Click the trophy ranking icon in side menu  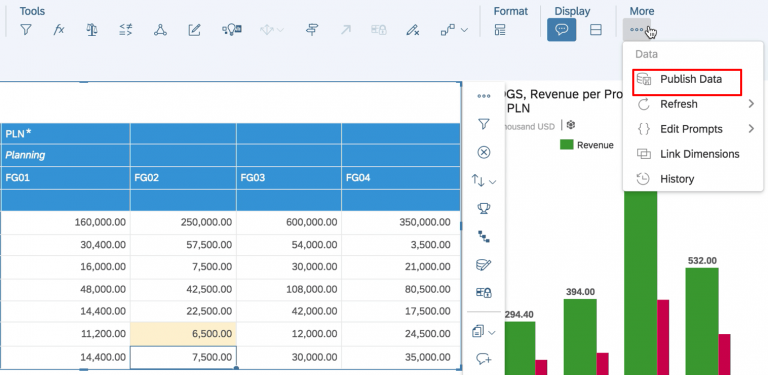click(484, 209)
